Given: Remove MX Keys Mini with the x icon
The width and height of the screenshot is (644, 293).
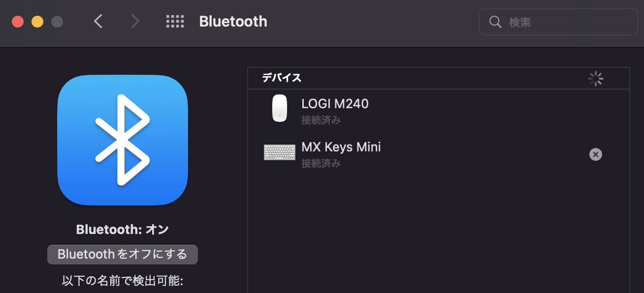Looking at the screenshot, I should click(x=596, y=154).
